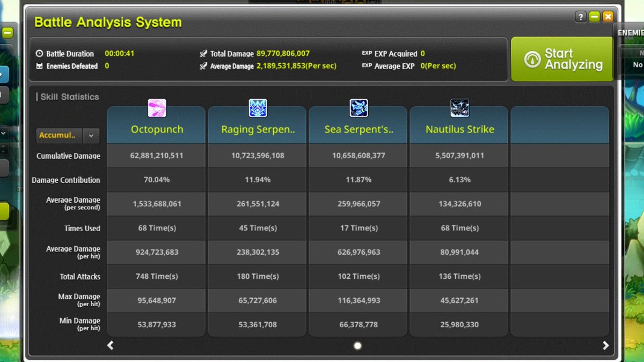Click the Nautilus Strike skill icon
Viewport: 644px width, 362px height.
pyautogui.click(x=459, y=108)
